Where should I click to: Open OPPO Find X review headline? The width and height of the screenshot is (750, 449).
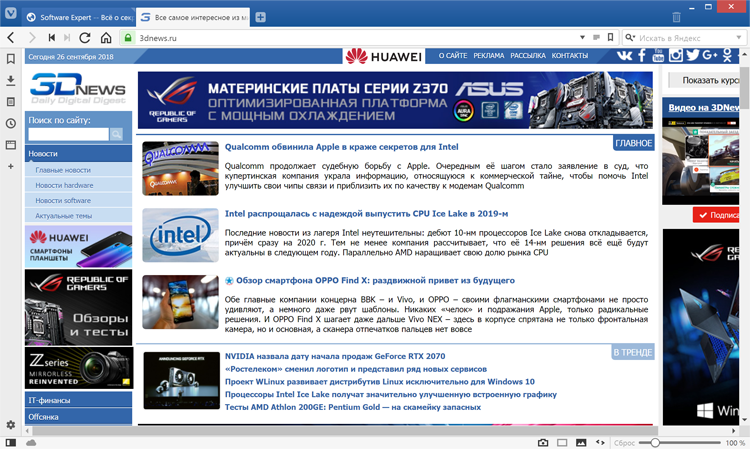pyautogui.click(x=375, y=280)
